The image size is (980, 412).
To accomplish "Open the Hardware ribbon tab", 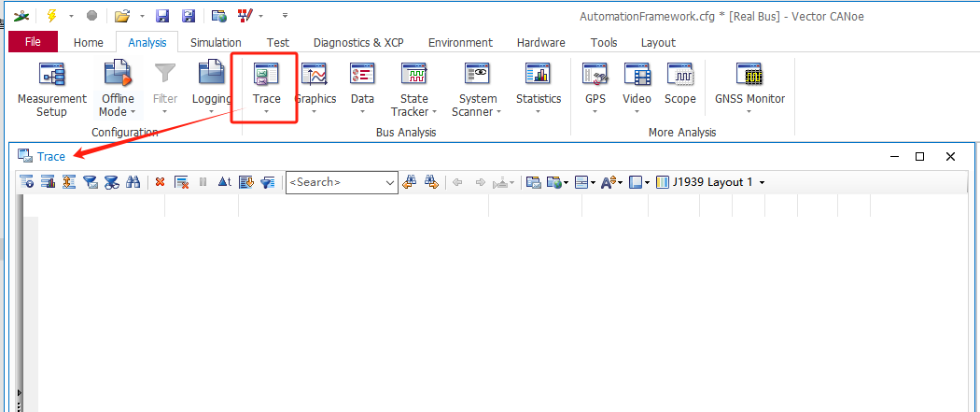I will pos(541,43).
